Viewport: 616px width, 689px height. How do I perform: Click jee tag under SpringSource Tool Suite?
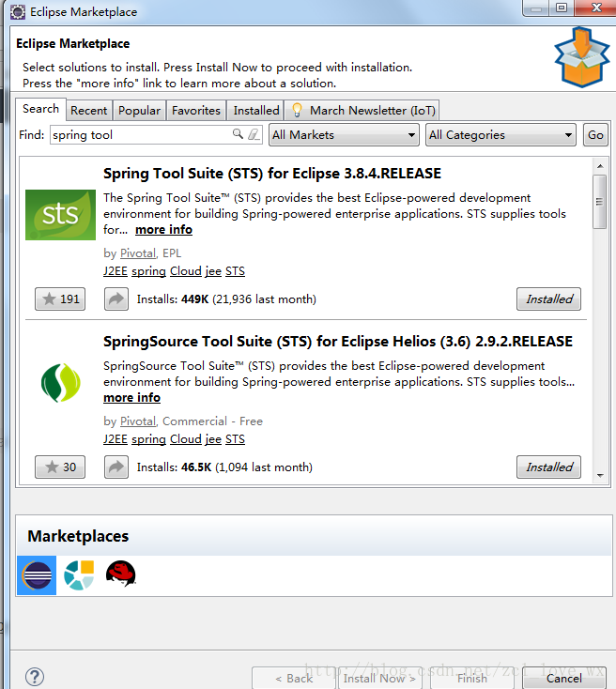click(x=213, y=439)
